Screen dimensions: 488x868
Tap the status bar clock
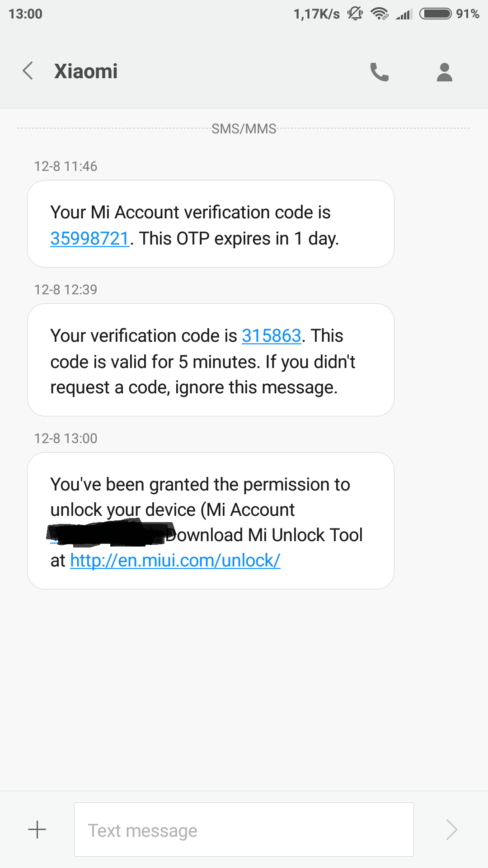25,14
